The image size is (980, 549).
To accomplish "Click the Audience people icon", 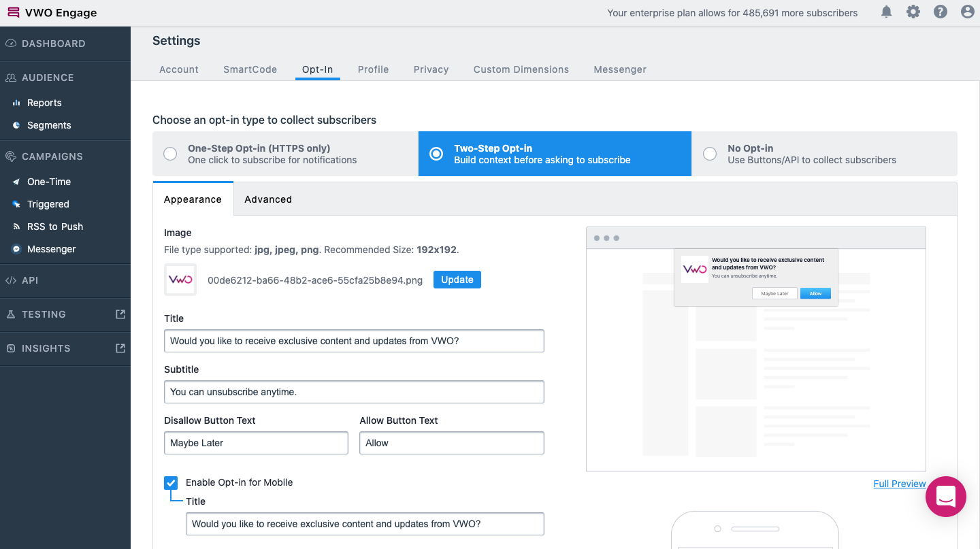I will pyautogui.click(x=11, y=78).
